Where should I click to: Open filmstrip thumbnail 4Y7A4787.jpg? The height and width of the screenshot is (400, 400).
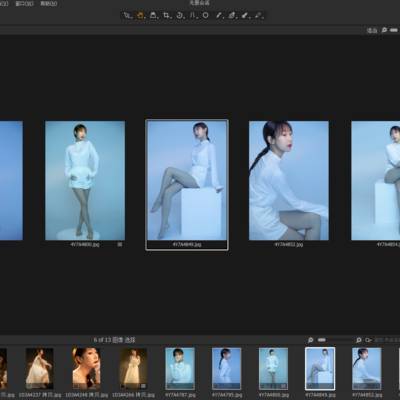click(180, 369)
